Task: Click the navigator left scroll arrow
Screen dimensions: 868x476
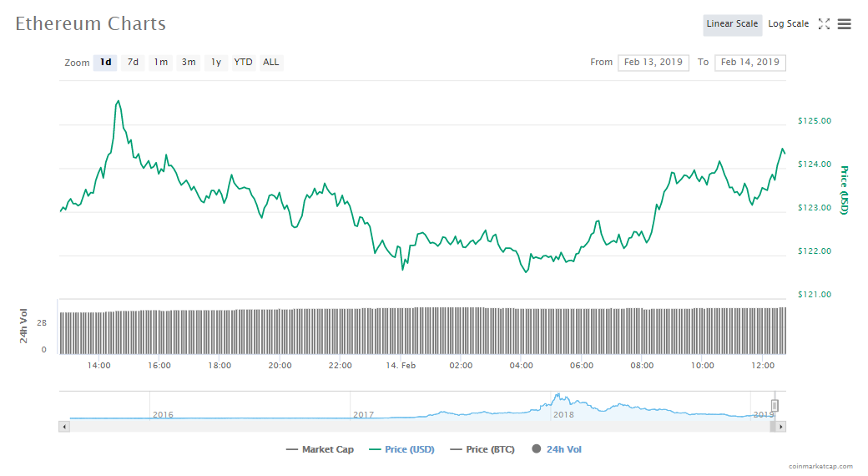Action: [63, 426]
